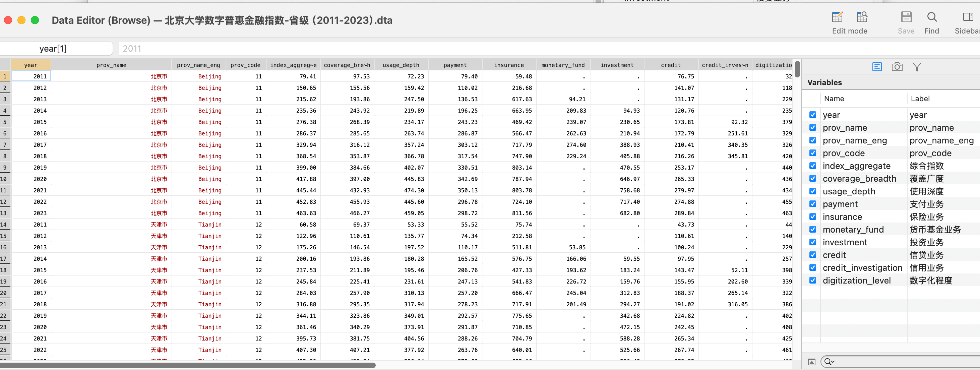The width and height of the screenshot is (980, 370).
Task: Switch to Browse mode with magnifier table icon
Action: tap(862, 17)
